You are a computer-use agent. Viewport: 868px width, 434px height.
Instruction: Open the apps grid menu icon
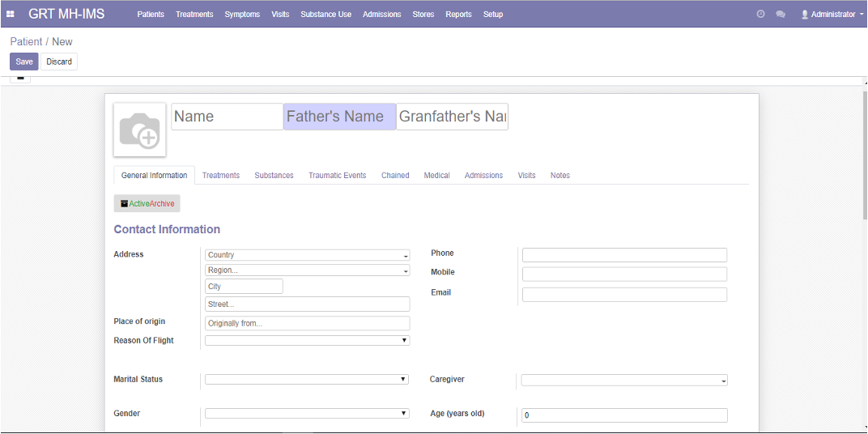point(10,15)
